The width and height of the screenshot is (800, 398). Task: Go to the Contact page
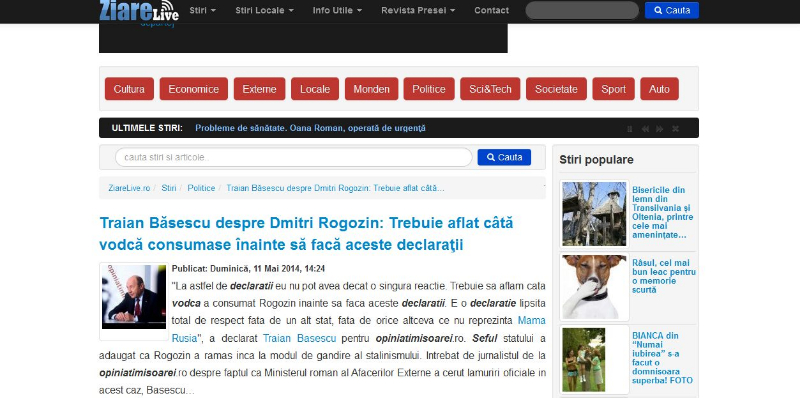[491, 10]
